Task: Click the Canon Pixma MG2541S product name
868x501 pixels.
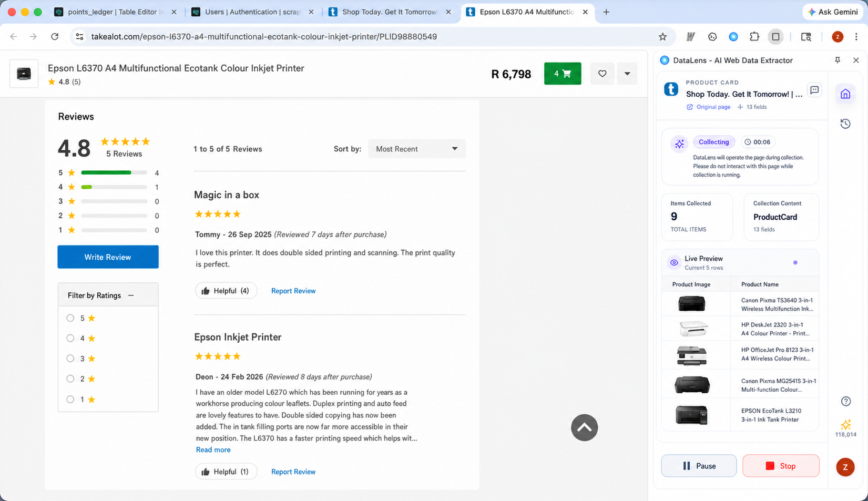Action: [779, 385]
